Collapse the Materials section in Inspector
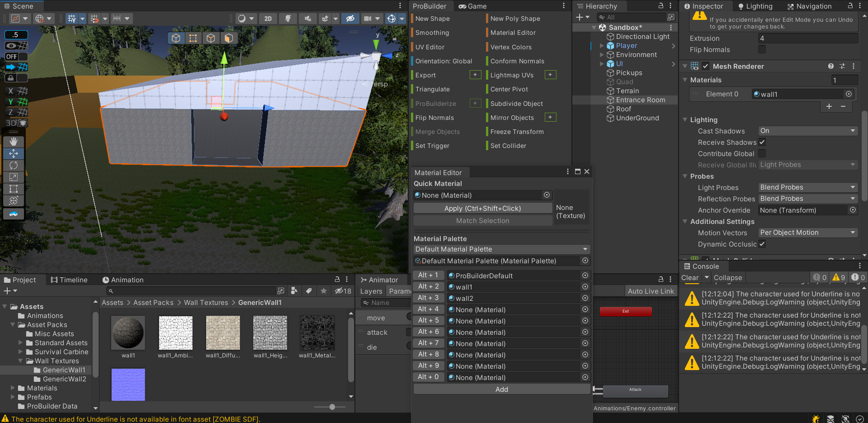This screenshot has height=423, width=868. point(684,80)
